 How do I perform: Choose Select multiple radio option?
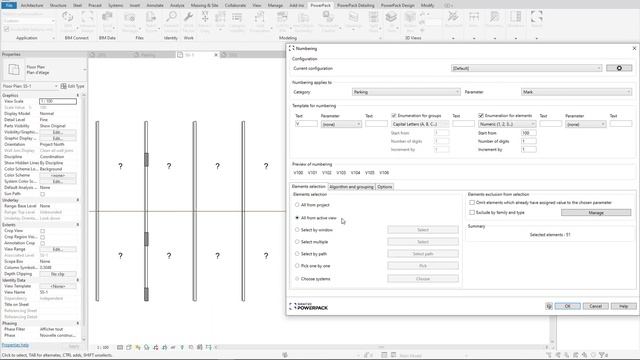[x=297, y=242]
